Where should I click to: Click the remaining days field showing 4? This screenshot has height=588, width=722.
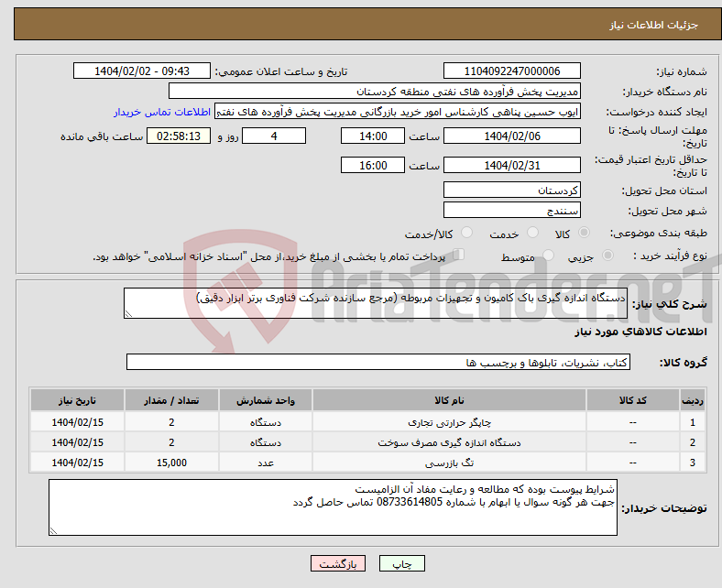click(274, 136)
